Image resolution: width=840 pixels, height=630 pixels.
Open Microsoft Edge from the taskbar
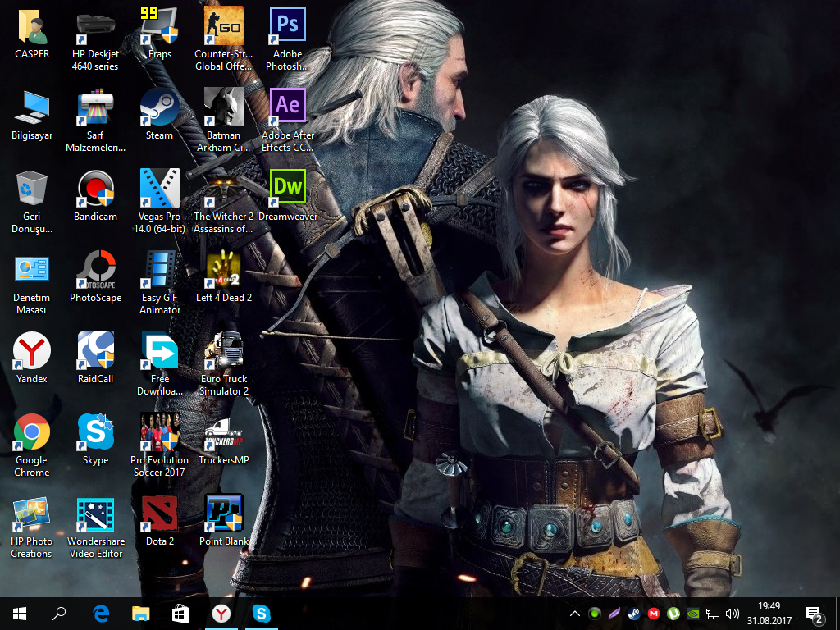pos(101,614)
